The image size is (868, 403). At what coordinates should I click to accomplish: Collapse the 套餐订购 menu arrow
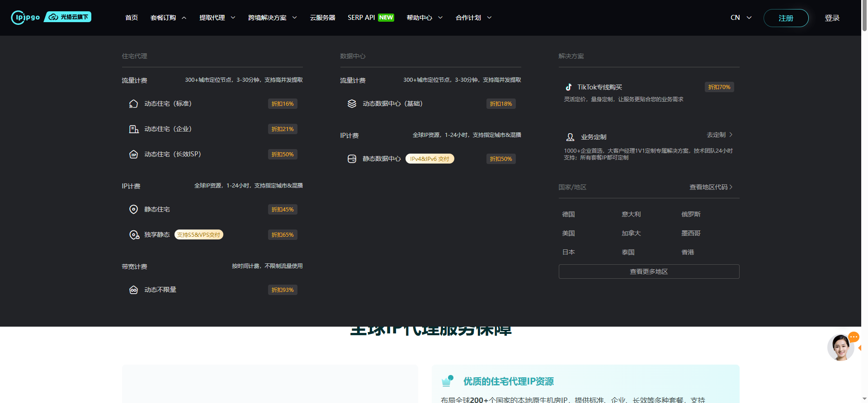tap(184, 18)
